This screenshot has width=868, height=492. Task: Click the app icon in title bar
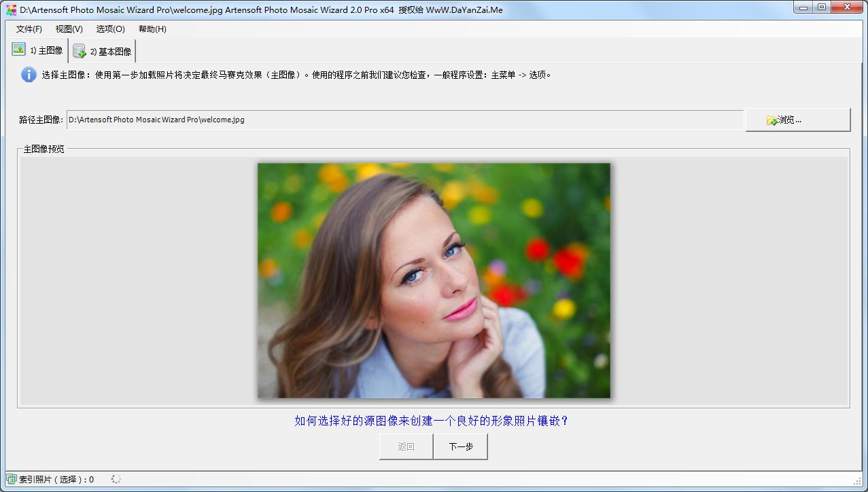[11, 10]
